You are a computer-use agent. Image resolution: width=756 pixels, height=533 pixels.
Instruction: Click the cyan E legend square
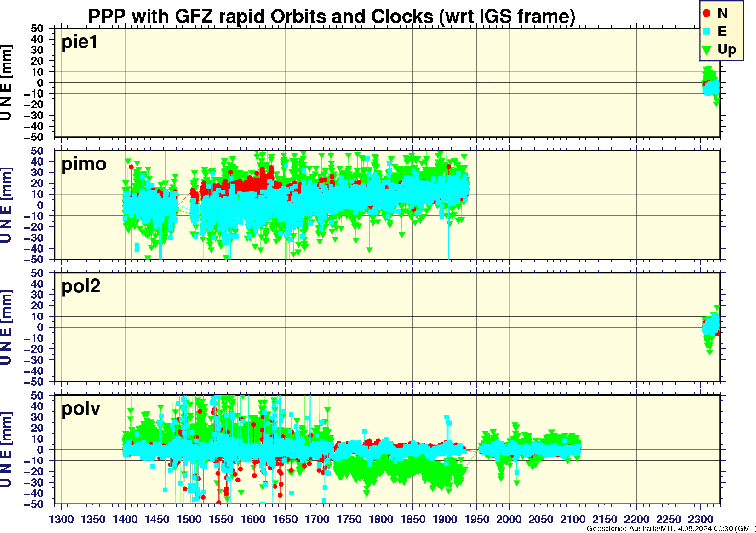[x=707, y=31]
